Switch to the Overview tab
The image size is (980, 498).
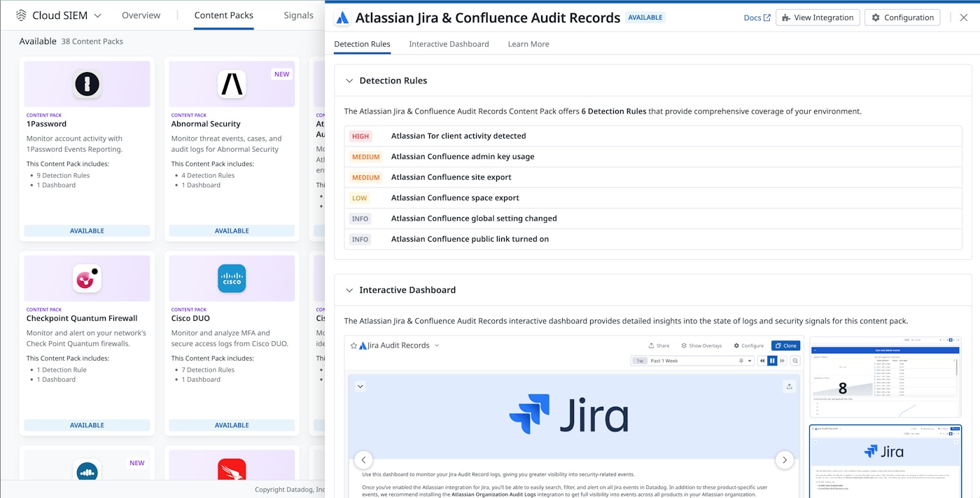(x=141, y=15)
